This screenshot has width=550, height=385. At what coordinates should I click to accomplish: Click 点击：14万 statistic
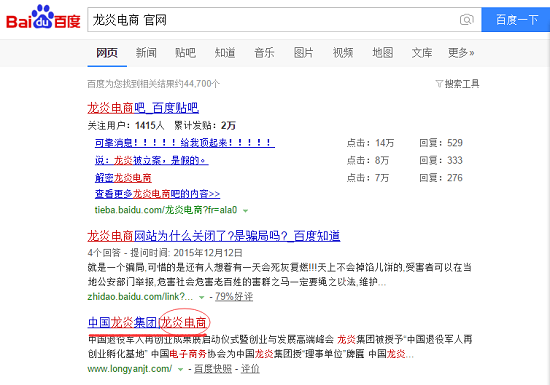(x=370, y=143)
